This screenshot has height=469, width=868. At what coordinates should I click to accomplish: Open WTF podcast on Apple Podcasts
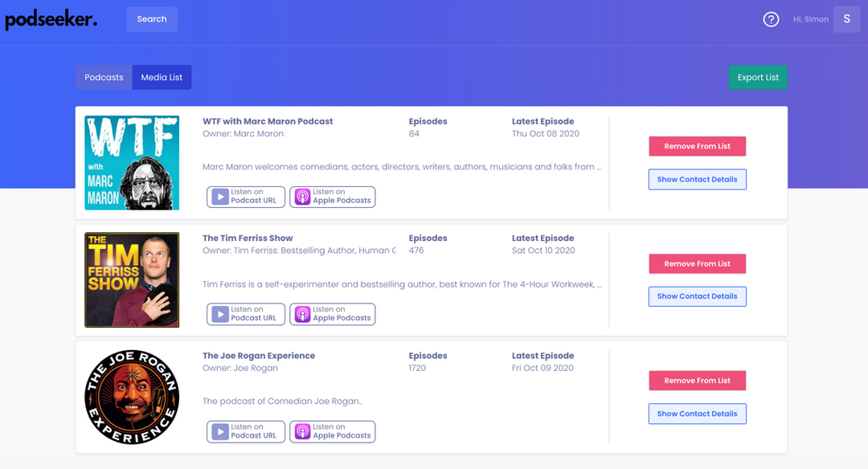click(x=333, y=197)
